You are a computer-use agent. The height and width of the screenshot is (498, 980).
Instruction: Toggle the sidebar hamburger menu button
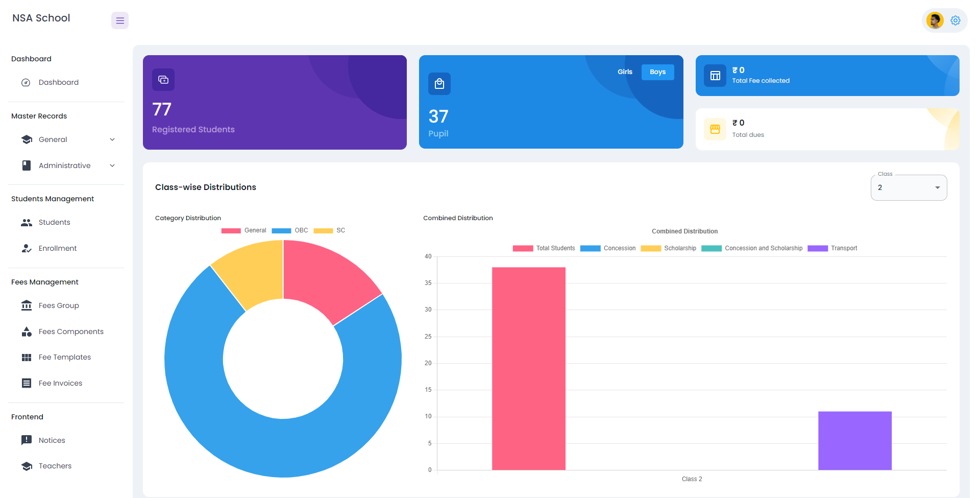(x=120, y=20)
